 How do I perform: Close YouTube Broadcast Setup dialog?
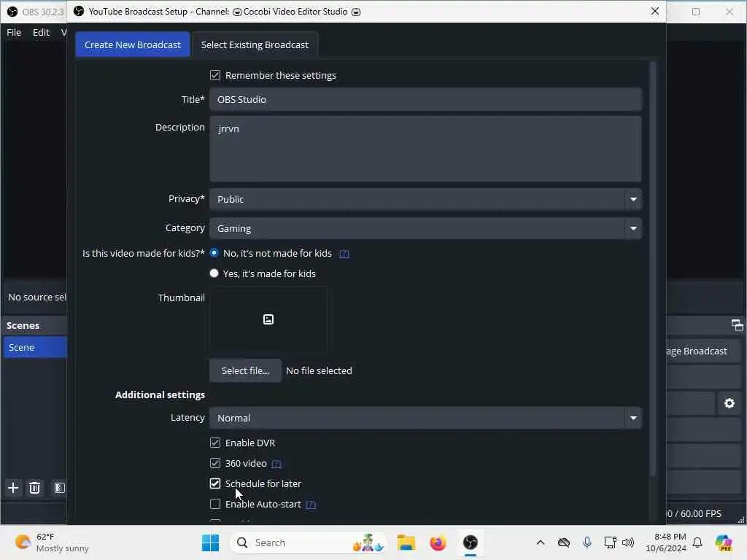(655, 11)
